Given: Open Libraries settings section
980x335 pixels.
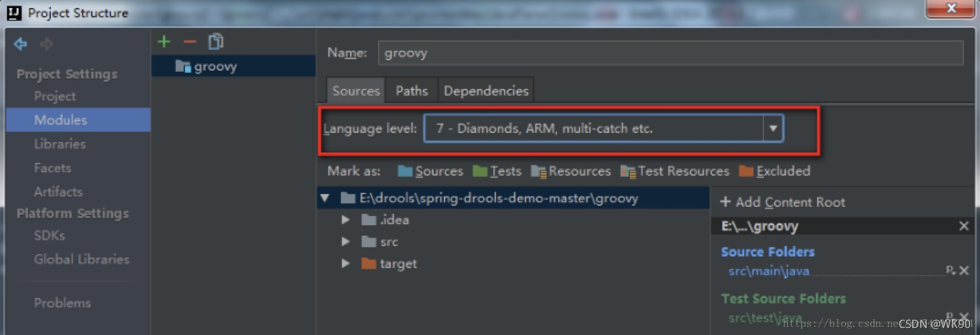Looking at the screenshot, I should click(60, 144).
